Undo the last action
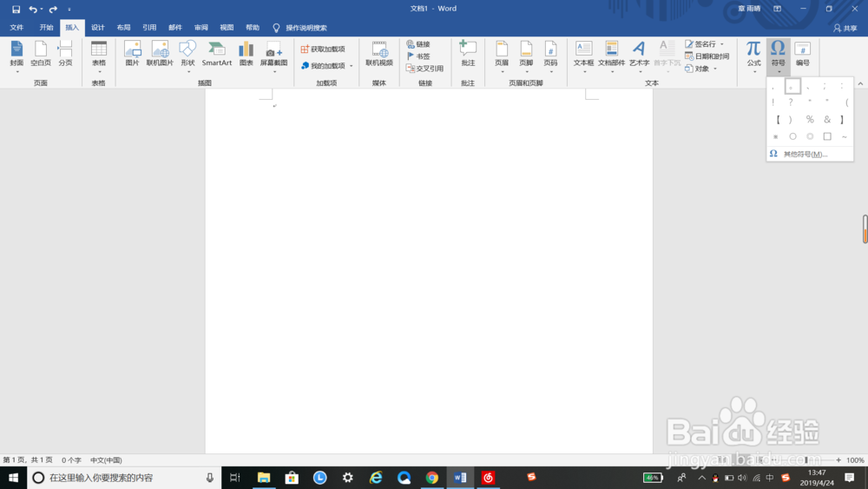Viewport: 868px width, 489px height. click(x=33, y=9)
